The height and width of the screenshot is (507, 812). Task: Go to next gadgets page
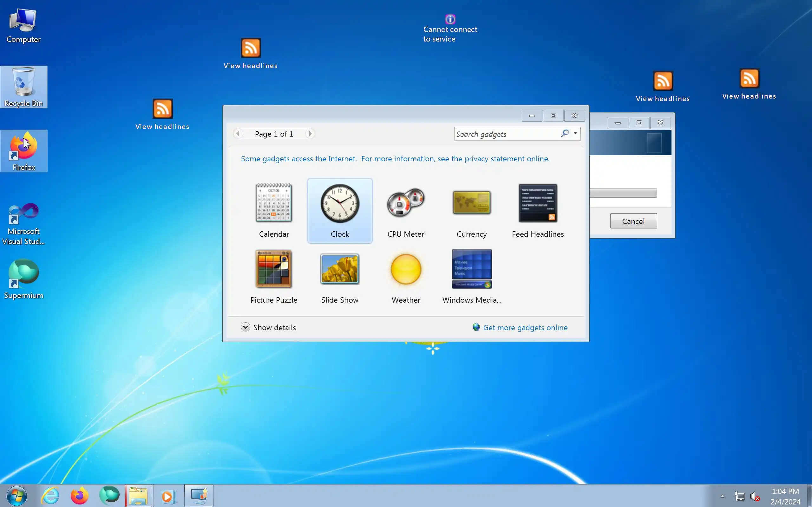310,134
